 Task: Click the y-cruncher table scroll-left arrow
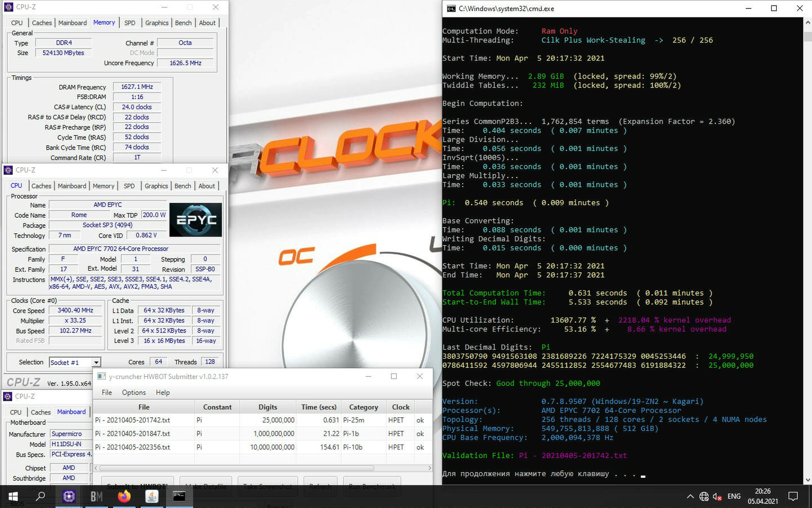(96, 468)
